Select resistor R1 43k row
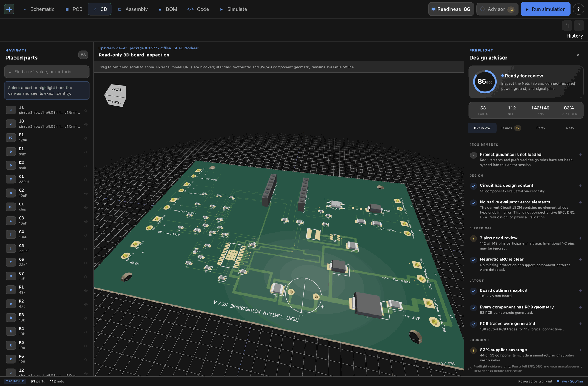The width and height of the screenshot is (588, 386). [x=47, y=290]
